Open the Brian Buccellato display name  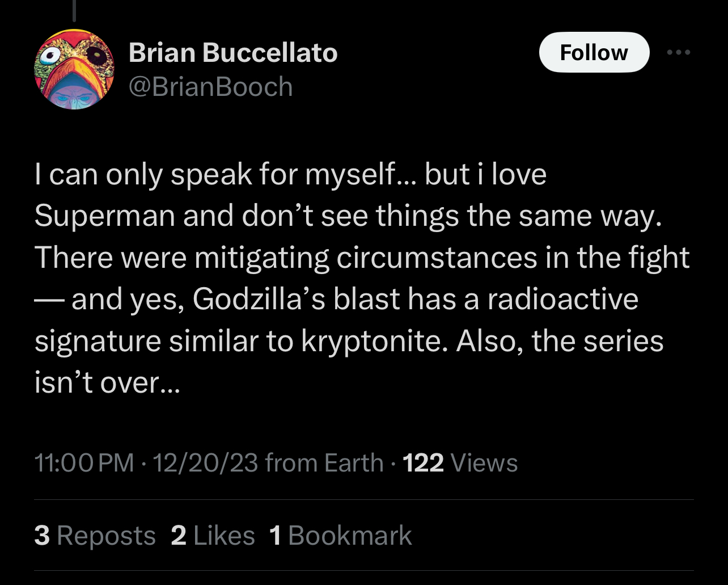point(233,53)
